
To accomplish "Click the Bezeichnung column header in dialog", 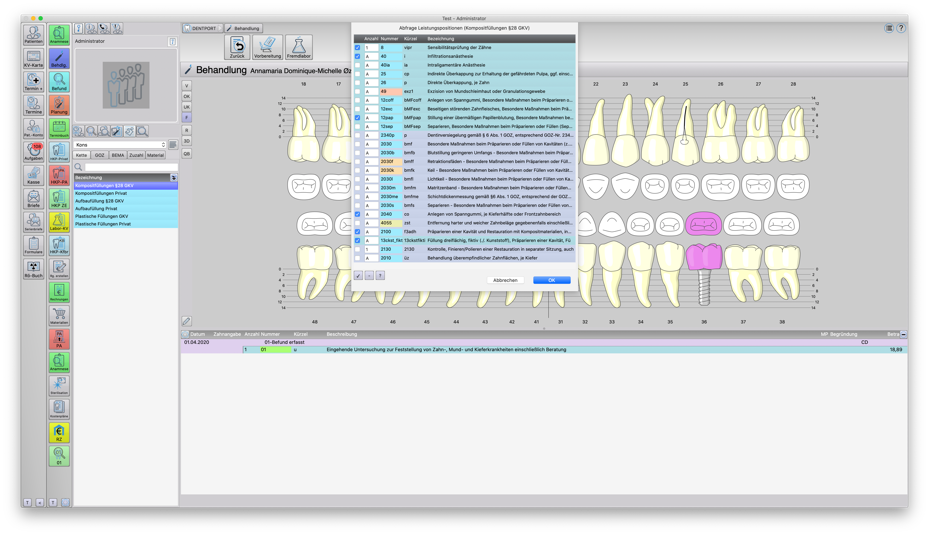I will click(440, 39).
